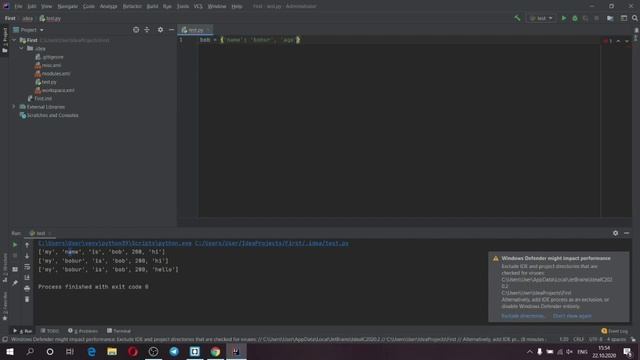This screenshot has width=640, height=360.
Task: Go to next highlighted error arrow in editor
Action: point(627,41)
